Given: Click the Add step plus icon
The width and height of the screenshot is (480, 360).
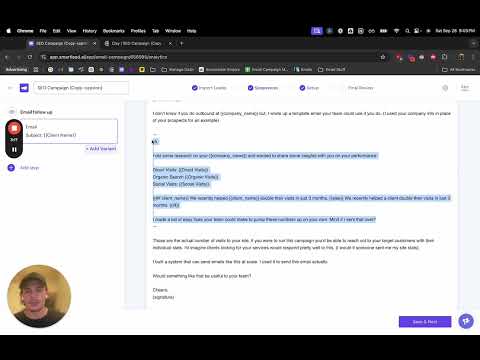Looking at the screenshot, I should tap(11, 168).
